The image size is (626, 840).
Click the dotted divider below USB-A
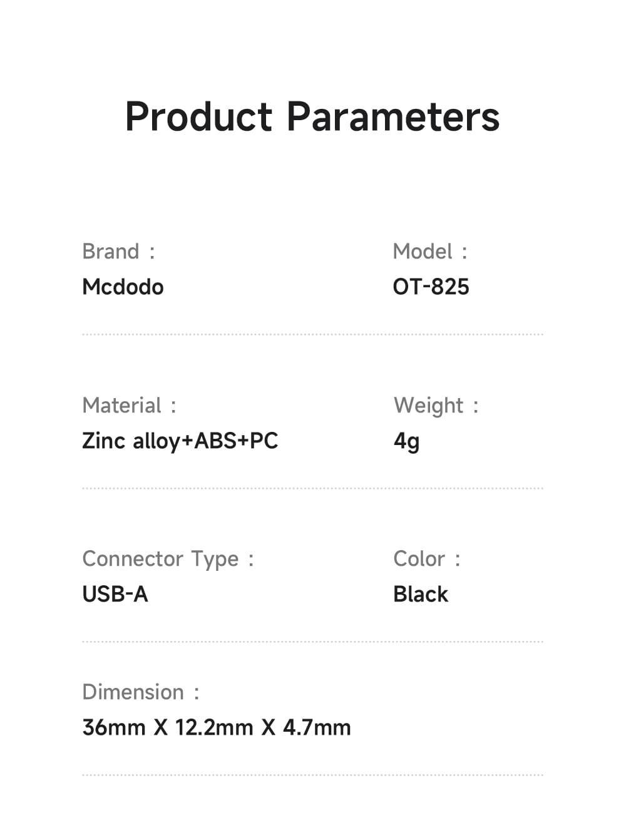tap(312, 642)
